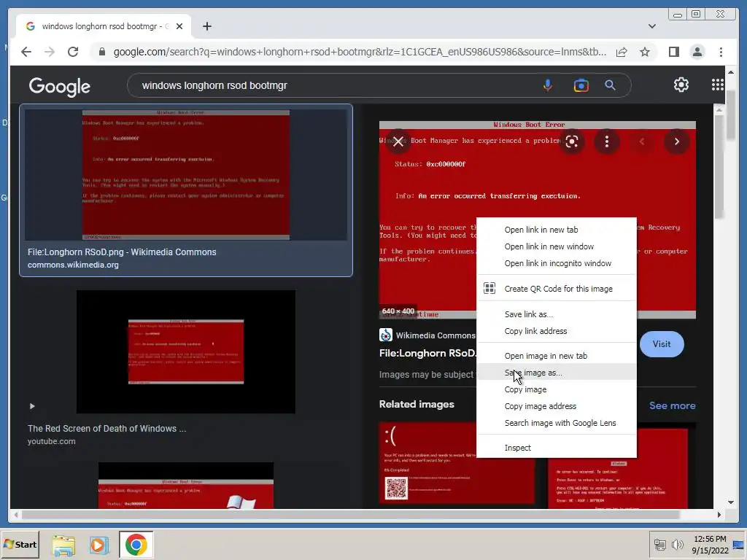Search by image with the camera icon
Image resolution: width=747 pixels, height=560 pixels.
[x=581, y=85]
